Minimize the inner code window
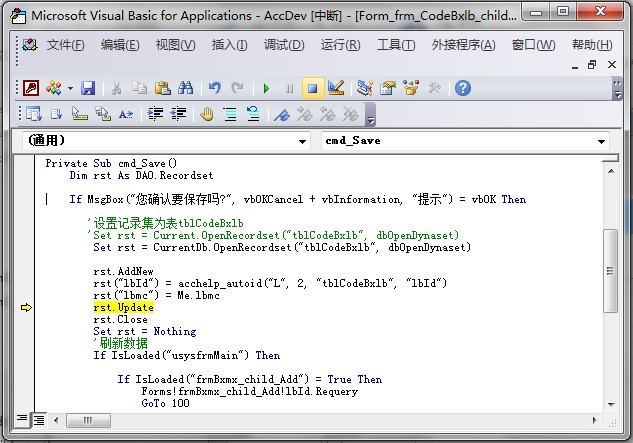The width and height of the screenshot is (633, 443). 575,65
